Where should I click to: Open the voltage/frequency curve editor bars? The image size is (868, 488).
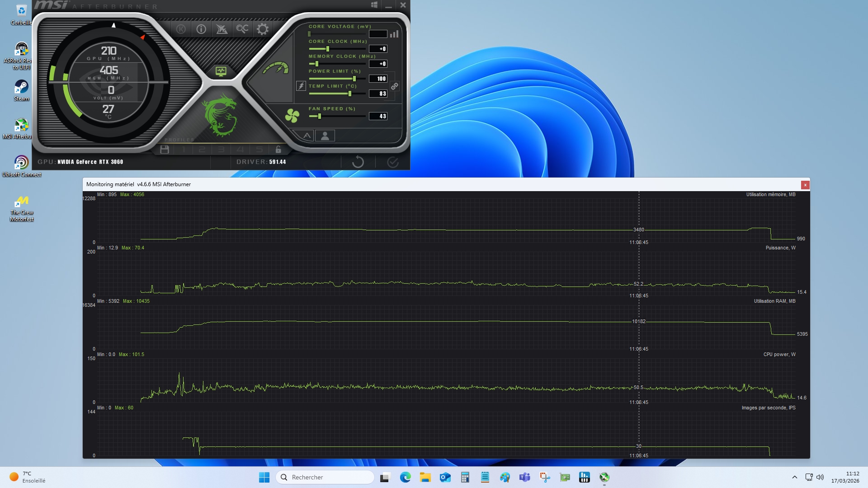tap(394, 34)
